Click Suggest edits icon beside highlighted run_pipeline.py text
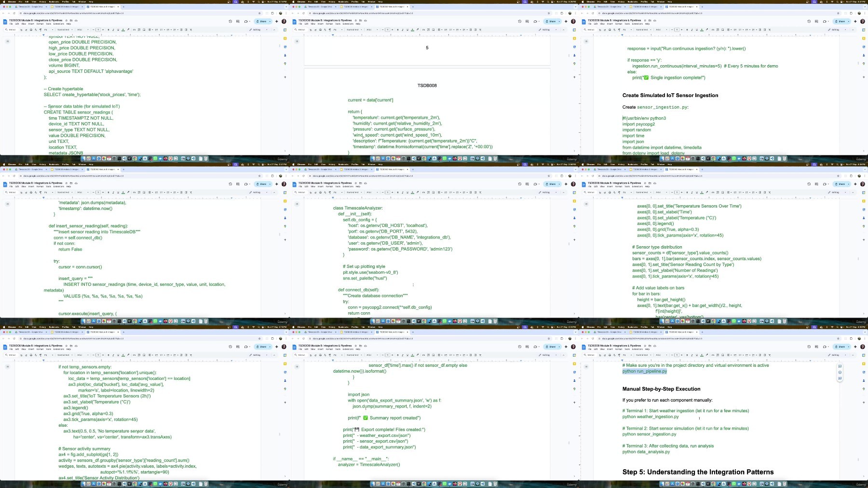This screenshot has height=488, width=868. [x=840, y=378]
